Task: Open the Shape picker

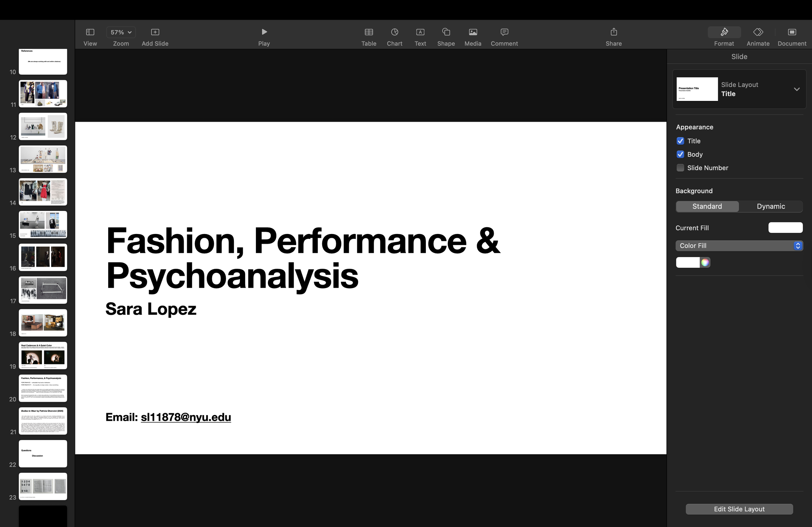Action: 446,32
